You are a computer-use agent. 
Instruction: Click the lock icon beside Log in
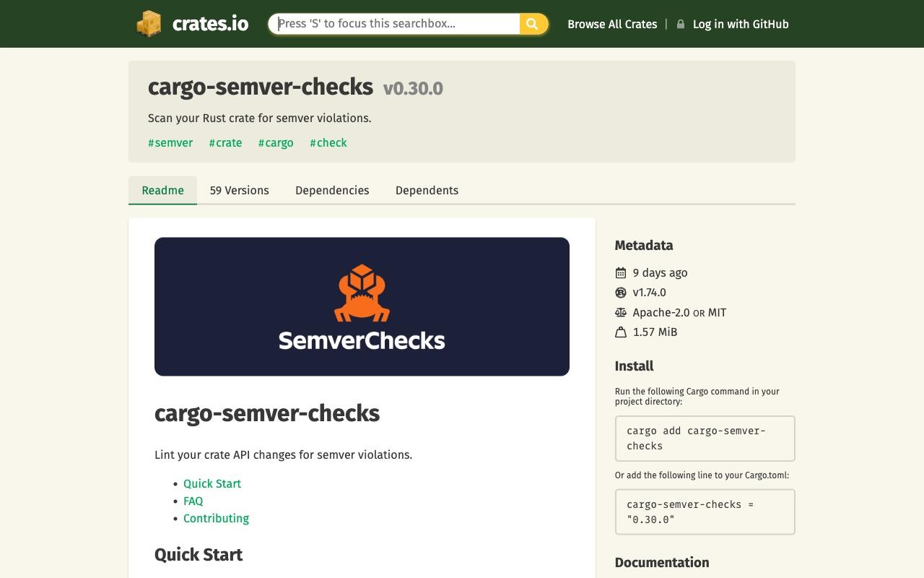680,24
